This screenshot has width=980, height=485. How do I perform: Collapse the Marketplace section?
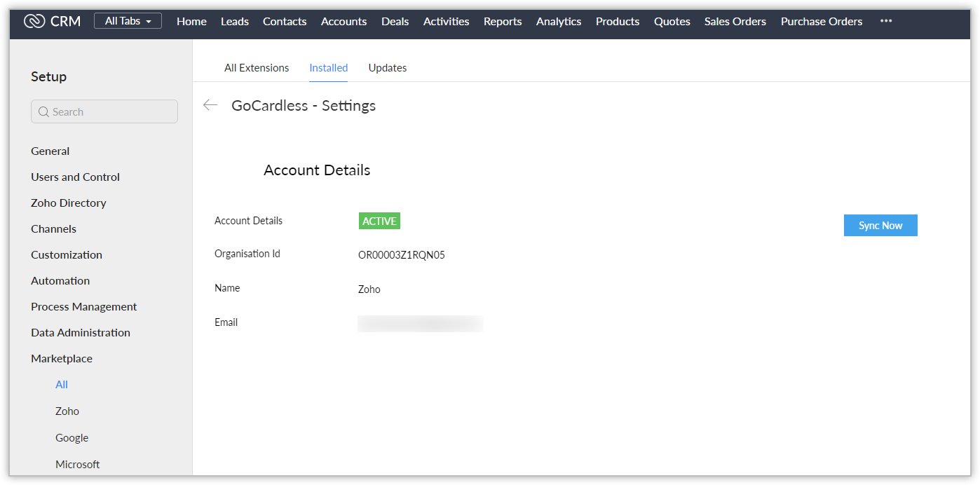pos(62,358)
